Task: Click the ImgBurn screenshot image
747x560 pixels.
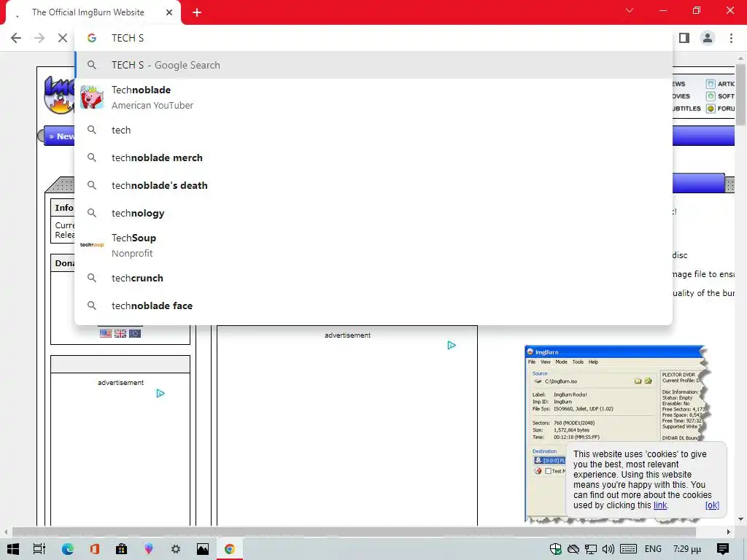Action: click(617, 433)
